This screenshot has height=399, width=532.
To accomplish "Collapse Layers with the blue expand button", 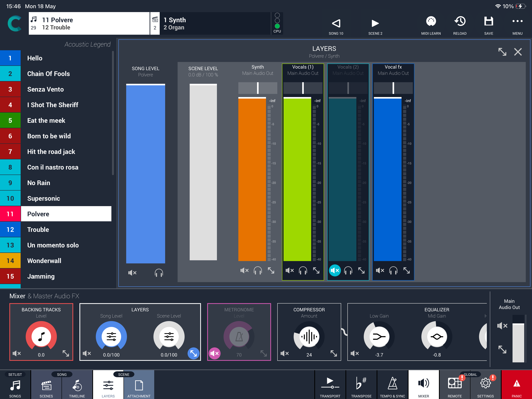I will click(x=193, y=353).
